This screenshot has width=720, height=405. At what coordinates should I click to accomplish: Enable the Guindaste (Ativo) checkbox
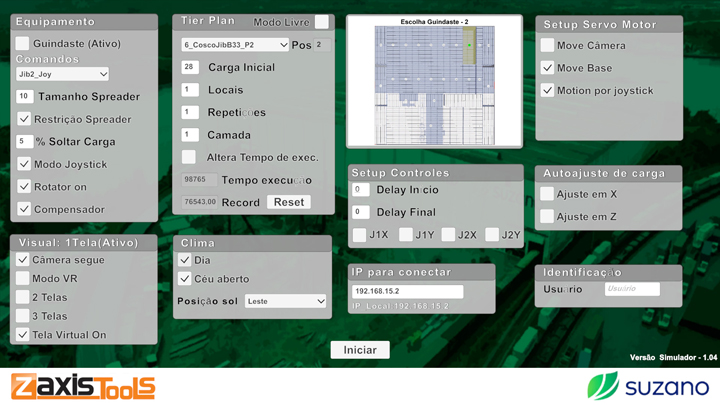[x=23, y=43]
